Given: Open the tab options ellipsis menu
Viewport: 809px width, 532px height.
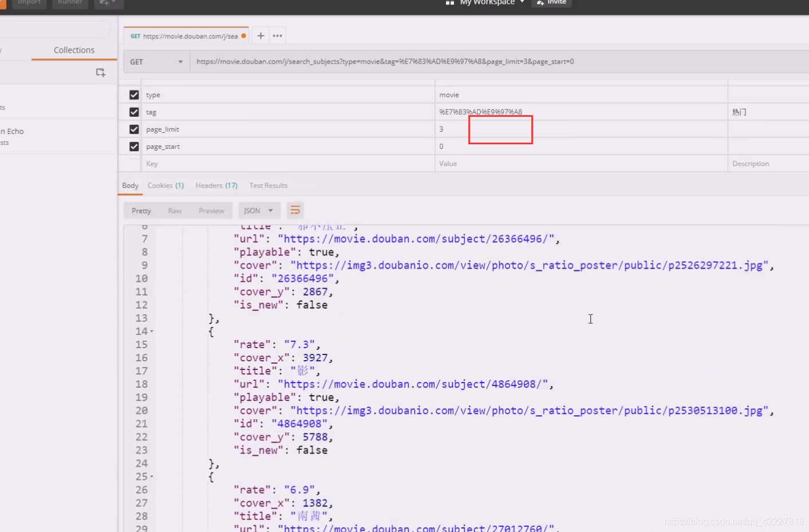Looking at the screenshot, I should 278,36.
